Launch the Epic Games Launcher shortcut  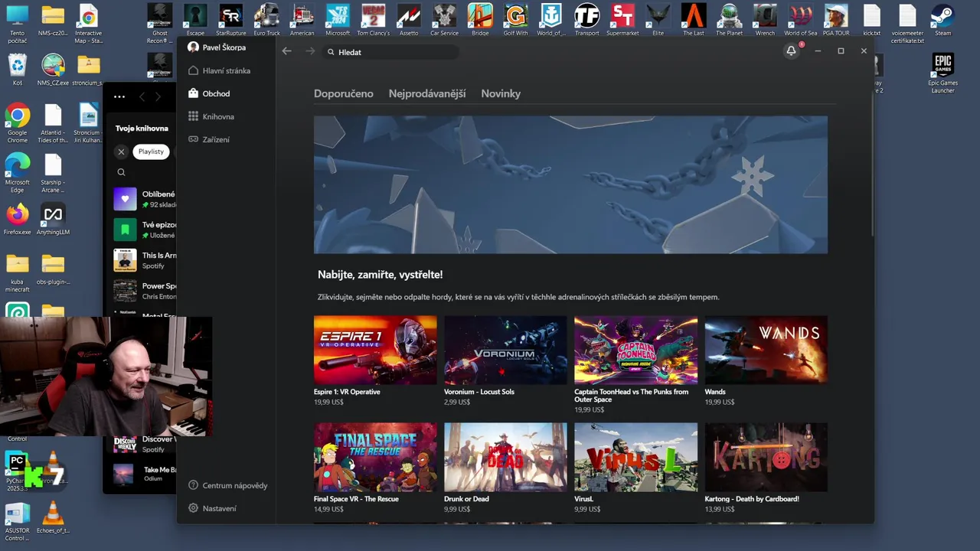tap(942, 73)
